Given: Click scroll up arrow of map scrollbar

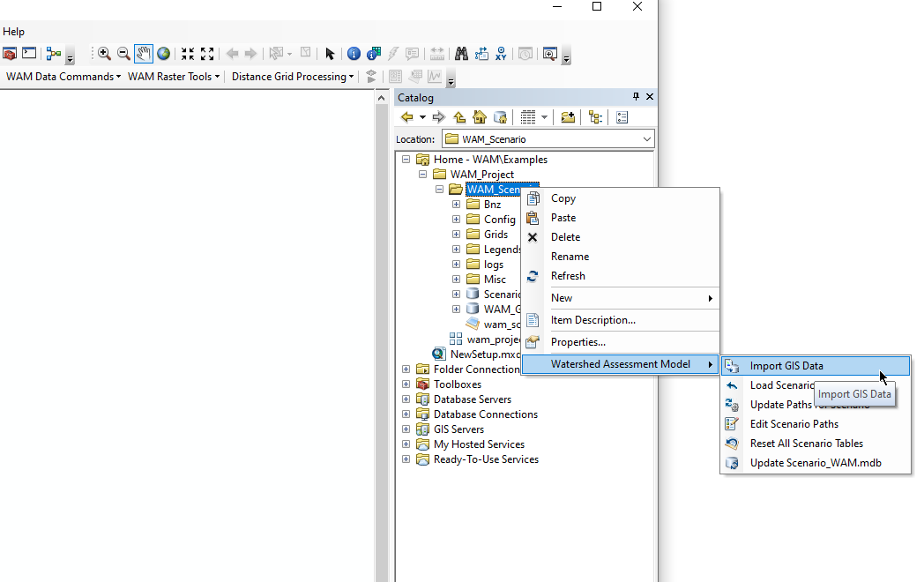Looking at the screenshot, I should click(381, 98).
